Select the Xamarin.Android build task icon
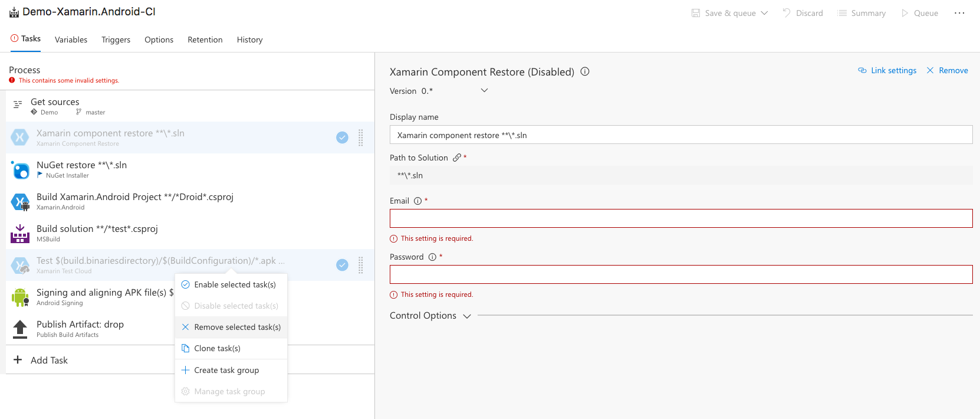The width and height of the screenshot is (980, 419). pyautogui.click(x=21, y=202)
